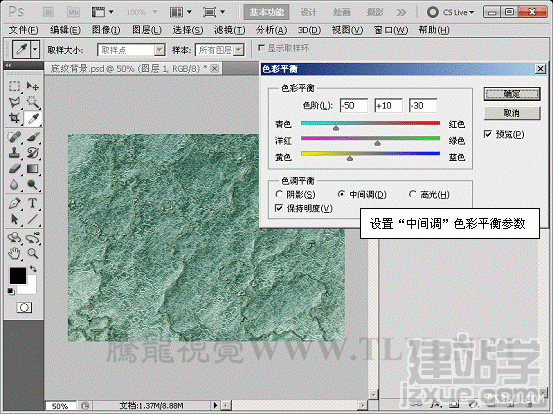Select the Polygonal Lasso tool
This screenshot has height=414, width=553.
click(14, 102)
